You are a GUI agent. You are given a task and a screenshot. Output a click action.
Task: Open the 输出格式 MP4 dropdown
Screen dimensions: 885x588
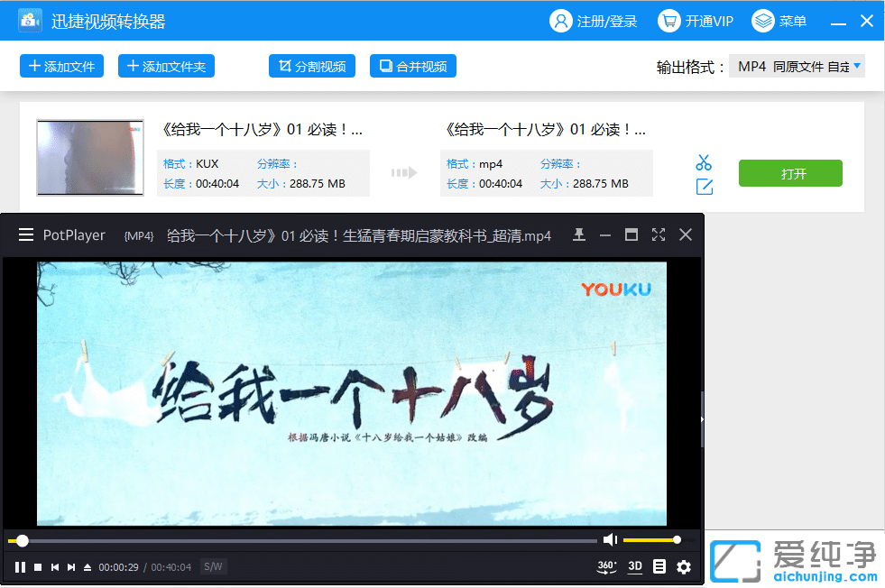click(x=797, y=67)
